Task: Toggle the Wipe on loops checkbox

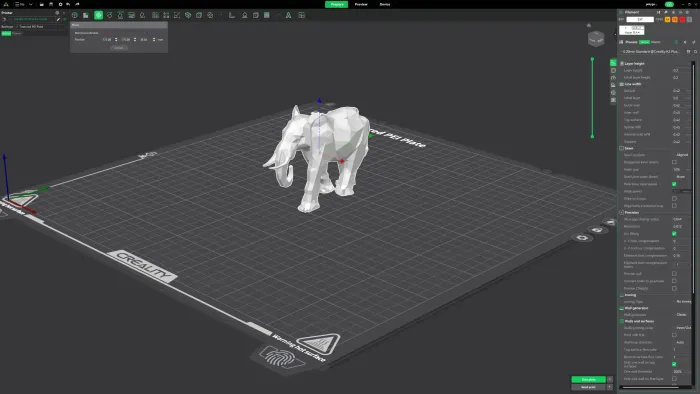Action: click(x=674, y=199)
